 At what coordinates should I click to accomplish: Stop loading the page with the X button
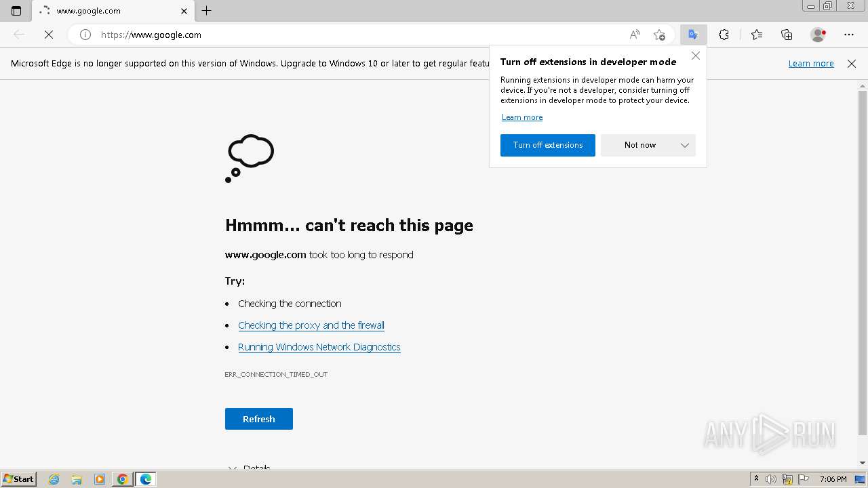pyautogui.click(x=49, y=35)
